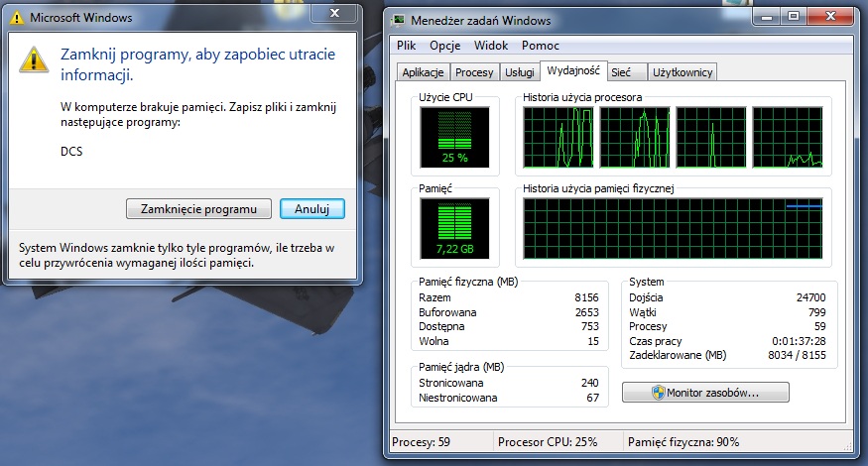Click the shield icon on Monitor zasobów
This screenshot has width=868, height=466.
pos(658,393)
